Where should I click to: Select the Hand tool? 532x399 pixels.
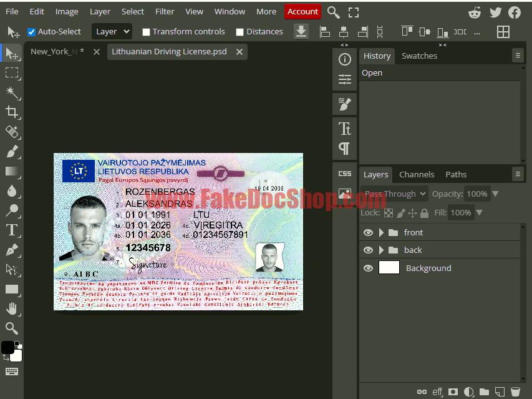11,308
